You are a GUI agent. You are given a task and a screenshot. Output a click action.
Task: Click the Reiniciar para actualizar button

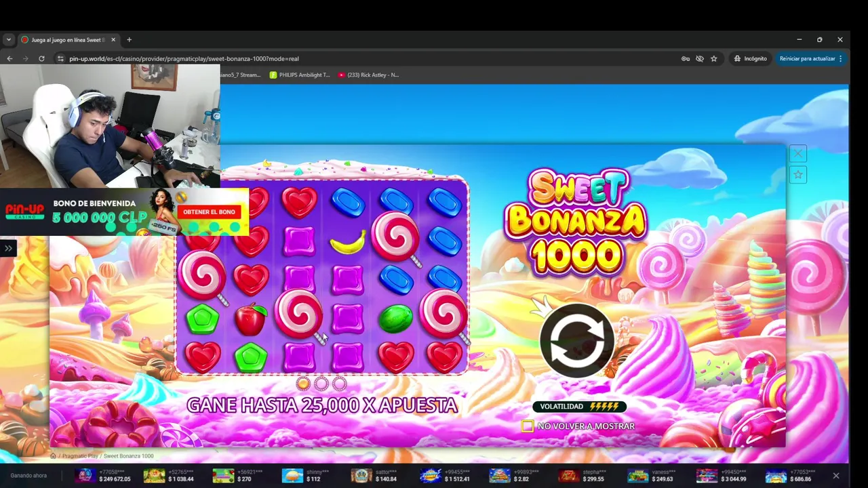807,59
